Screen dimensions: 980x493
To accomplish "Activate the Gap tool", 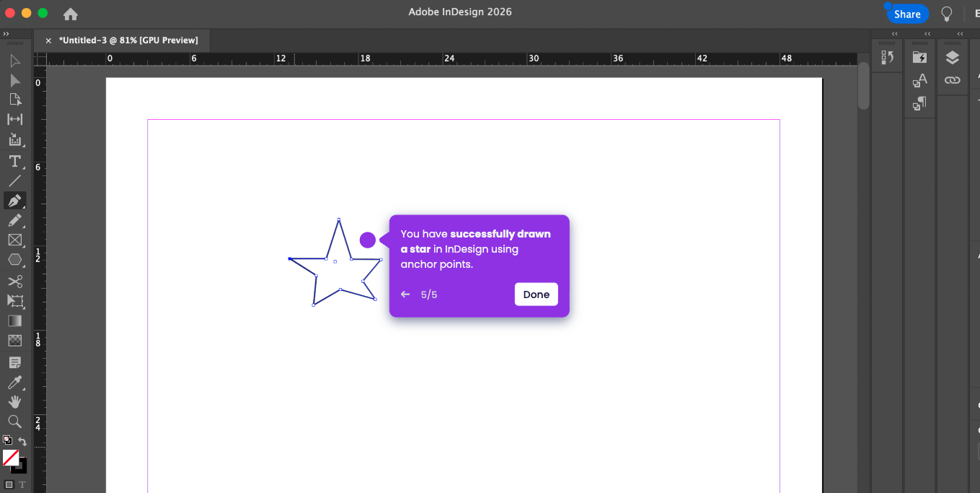I will tap(14, 119).
